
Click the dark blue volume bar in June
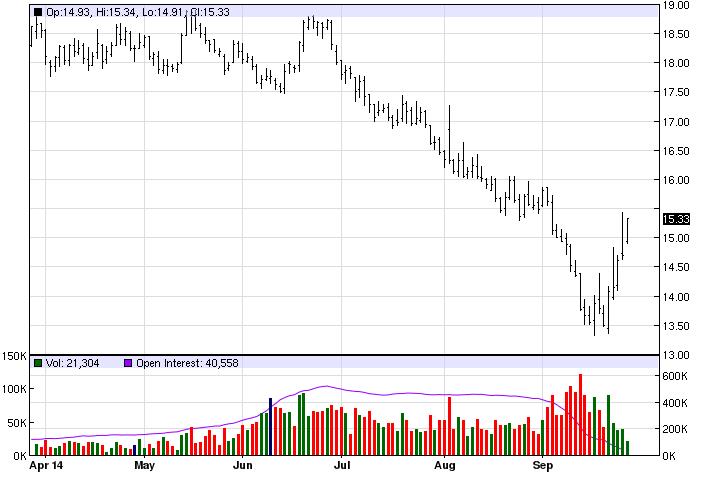(x=270, y=427)
